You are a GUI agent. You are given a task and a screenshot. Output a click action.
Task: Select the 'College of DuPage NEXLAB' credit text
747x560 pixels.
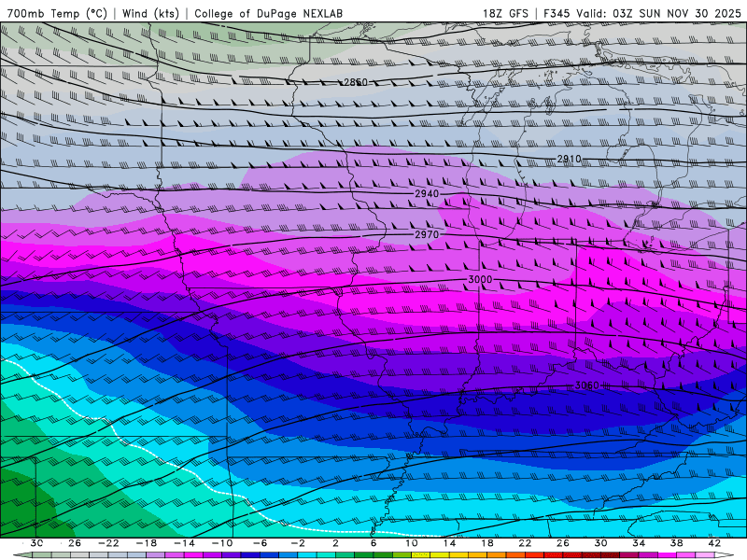(x=269, y=13)
